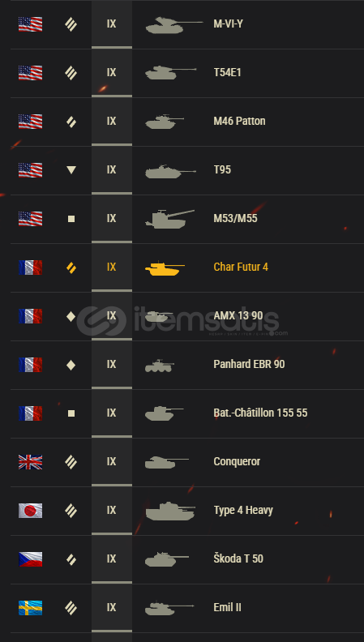Viewport: 364px width, 642px height.
Task: Click the M-VI-Y tank silhouette icon
Action: (174, 25)
